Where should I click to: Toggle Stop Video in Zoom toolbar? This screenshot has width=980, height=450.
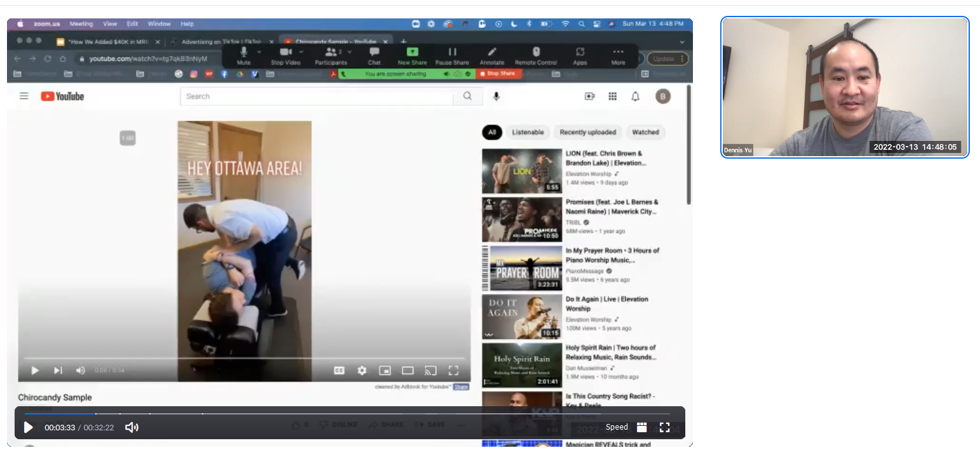click(286, 55)
